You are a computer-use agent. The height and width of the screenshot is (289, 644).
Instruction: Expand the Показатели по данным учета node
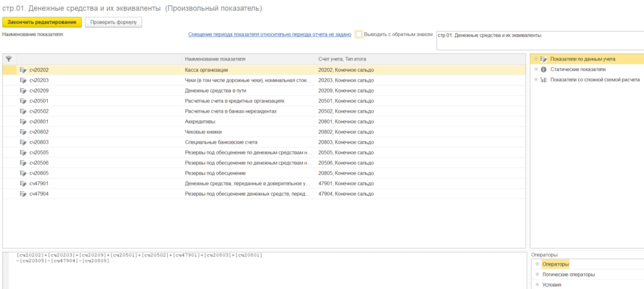point(536,59)
